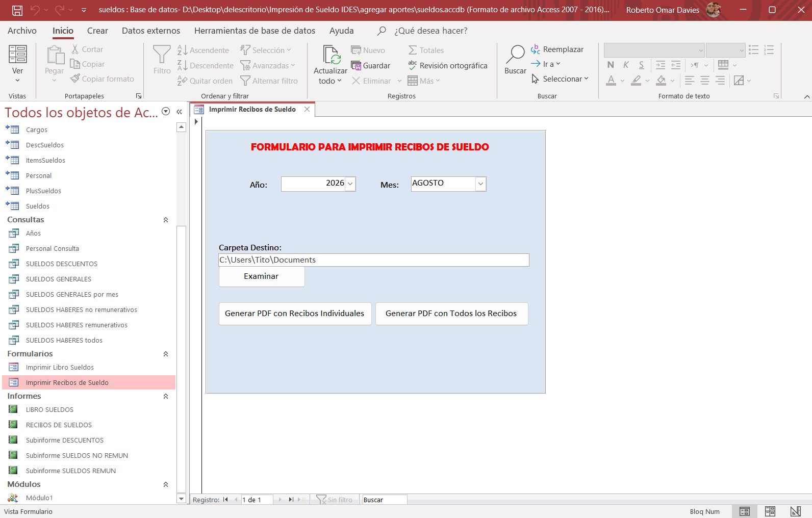Collapse the Formularios group
Screen dimensions: 812x518
coord(166,354)
